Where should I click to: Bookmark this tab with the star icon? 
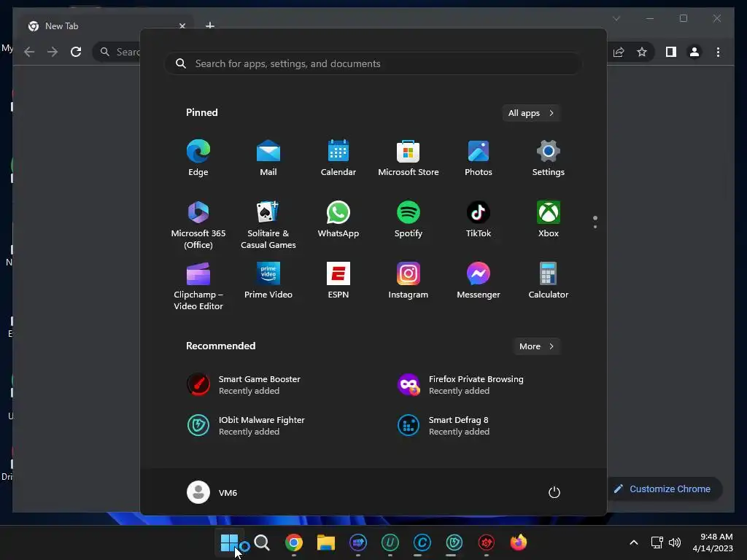[642, 52]
